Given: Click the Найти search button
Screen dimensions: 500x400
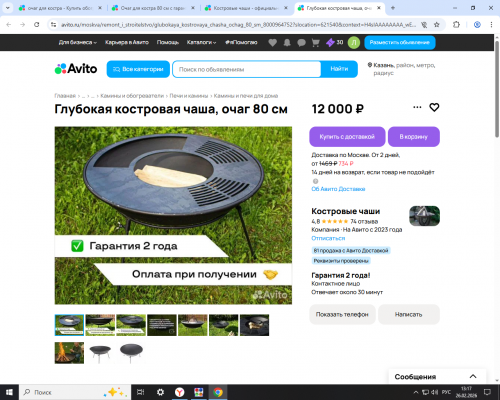Looking at the screenshot, I should (339, 69).
